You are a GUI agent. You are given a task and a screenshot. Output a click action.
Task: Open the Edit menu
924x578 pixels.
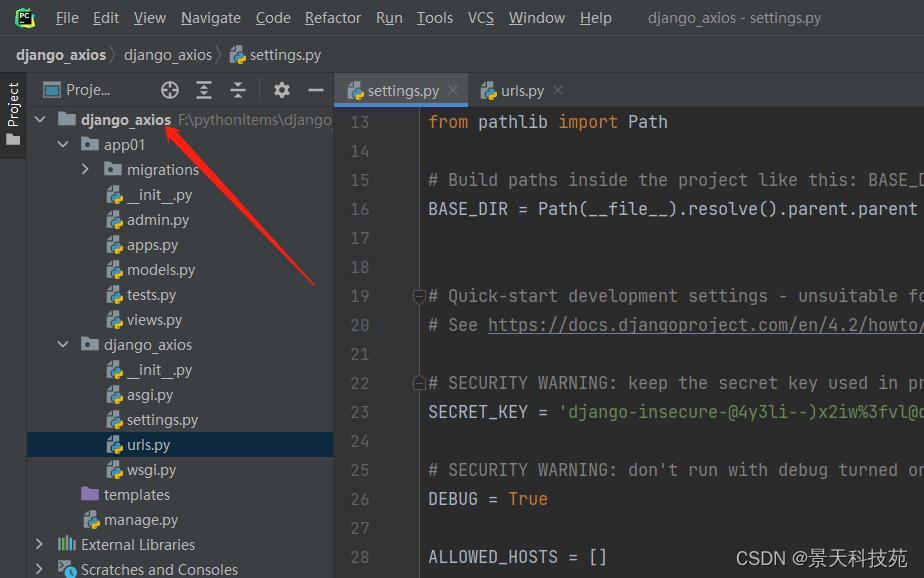(106, 18)
